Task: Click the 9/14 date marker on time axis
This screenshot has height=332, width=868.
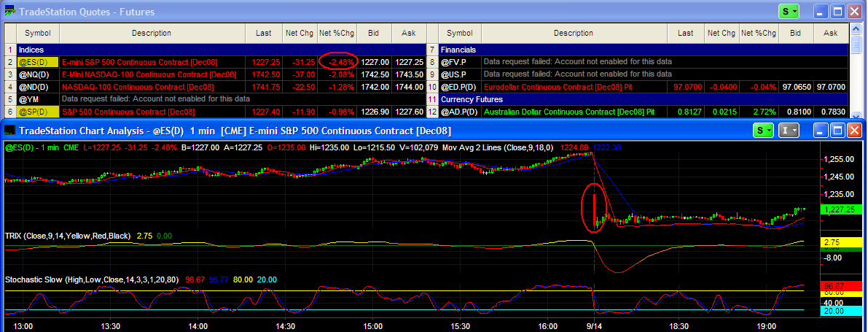Action: tap(595, 325)
